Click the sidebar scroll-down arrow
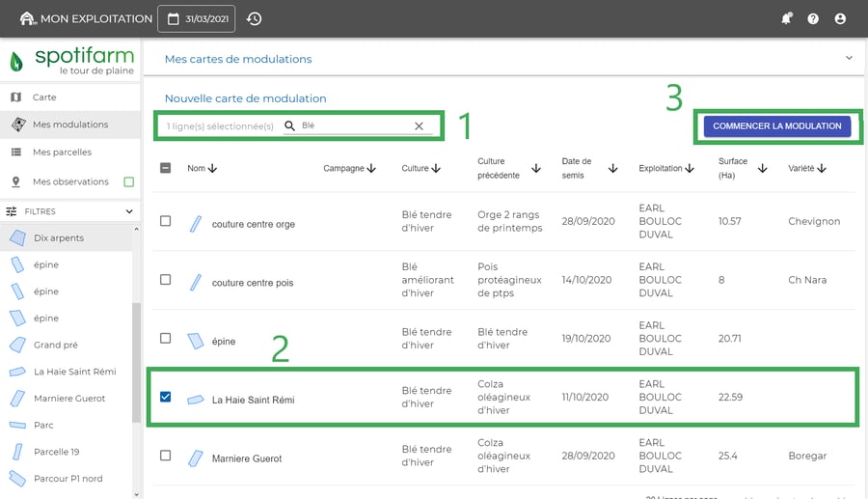Viewport: 868px width, 499px height. 136,494
